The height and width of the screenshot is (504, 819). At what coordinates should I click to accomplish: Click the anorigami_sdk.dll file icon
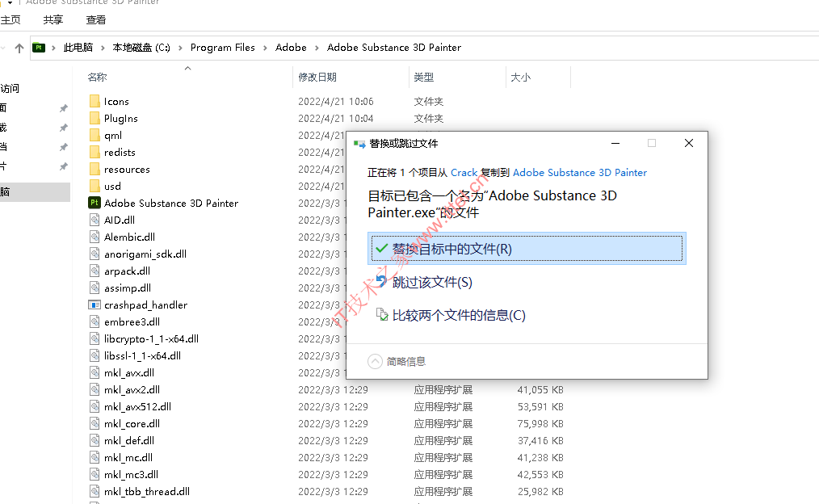click(x=94, y=254)
